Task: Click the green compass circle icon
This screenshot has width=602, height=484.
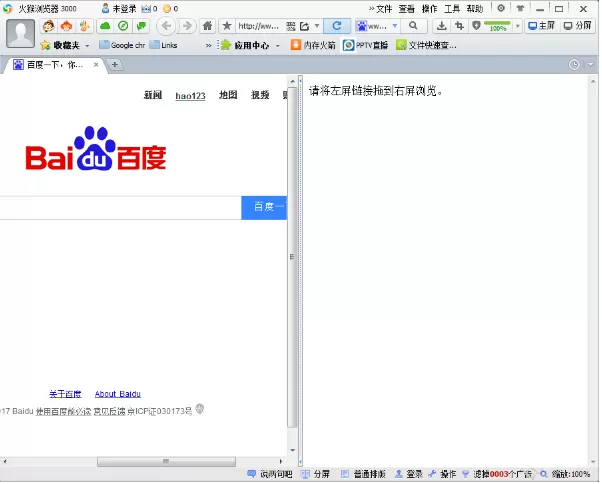Action: [123, 26]
